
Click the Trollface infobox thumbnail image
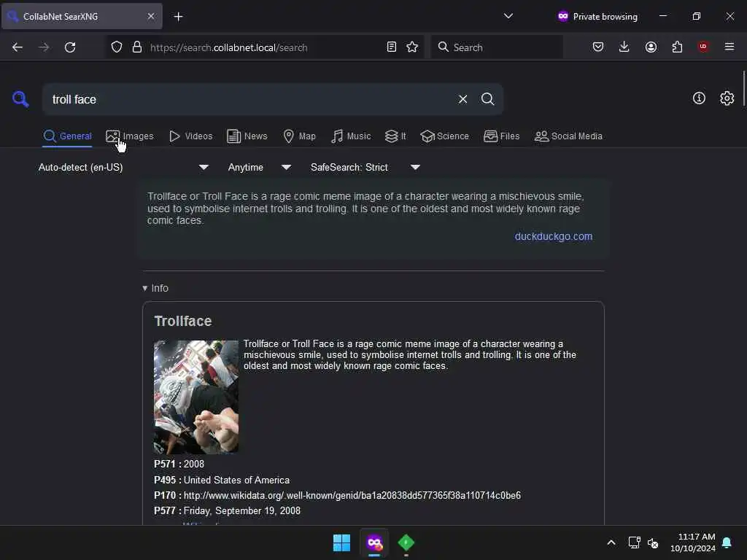tap(196, 397)
